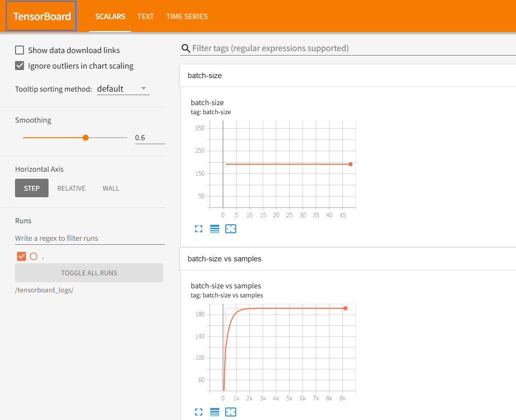Uncheck the '.' run checkbox
This screenshot has width=516, height=420.
click(22, 256)
